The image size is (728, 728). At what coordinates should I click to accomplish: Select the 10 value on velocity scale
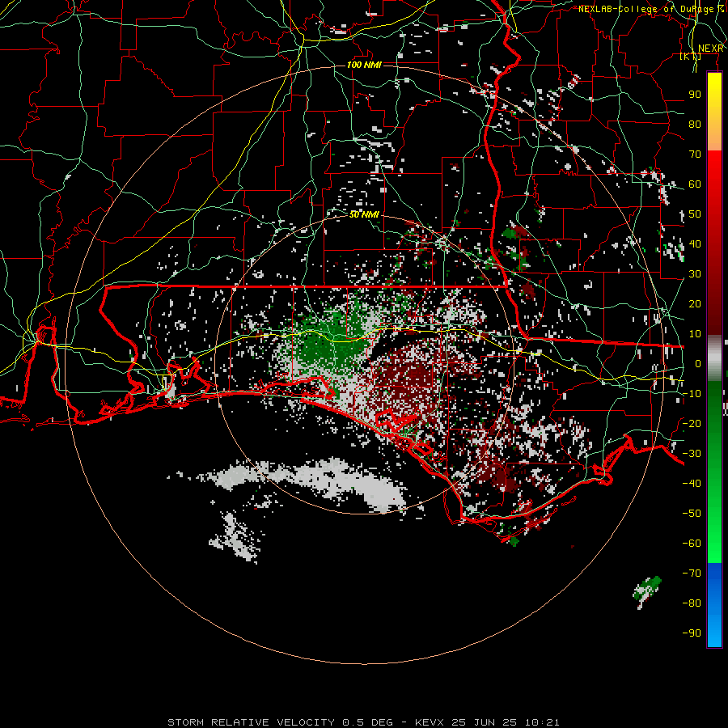[x=695, y=334]
